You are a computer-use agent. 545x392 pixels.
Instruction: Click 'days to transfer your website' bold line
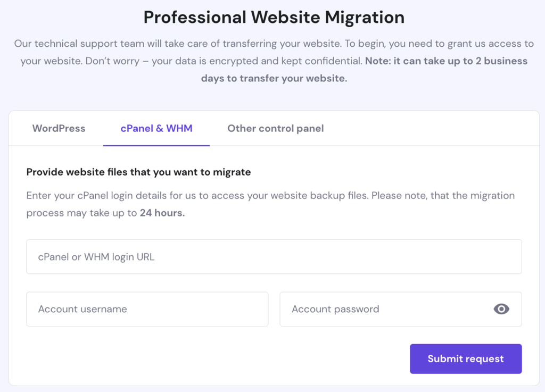[x=274, y=79]
